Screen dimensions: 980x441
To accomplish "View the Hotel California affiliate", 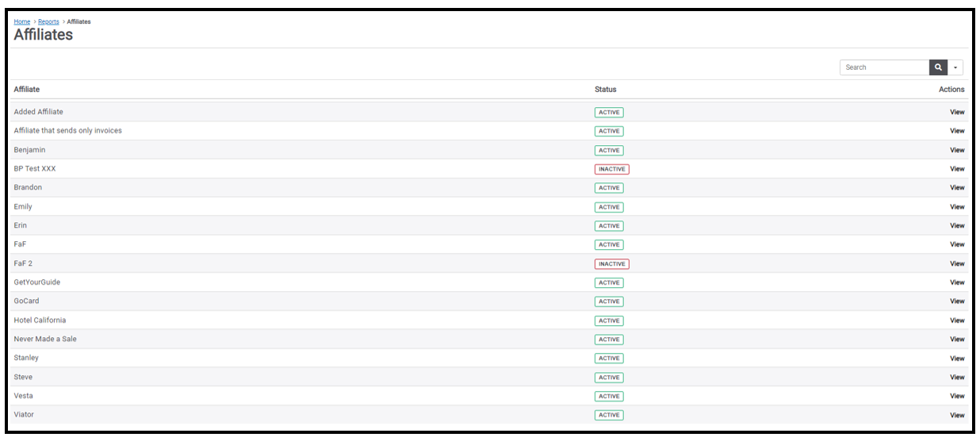I will coord(957,320).
